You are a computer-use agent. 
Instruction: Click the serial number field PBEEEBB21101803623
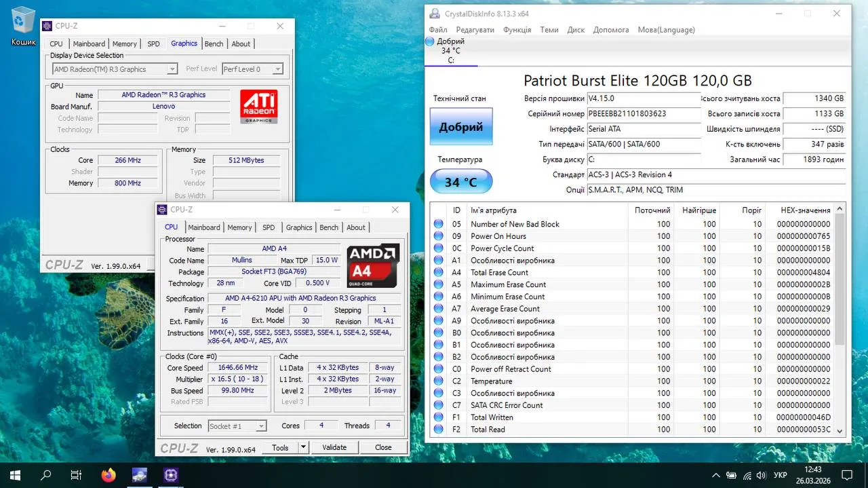tap(643, 114)
